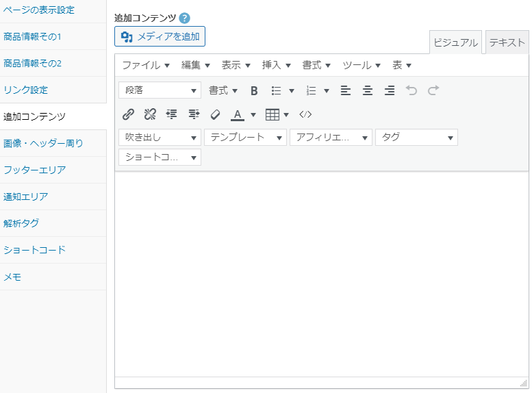The height and width of the screenshot is (393, 532).
Task: Open the text color picker arrow
Action: (x=253, y=115)
